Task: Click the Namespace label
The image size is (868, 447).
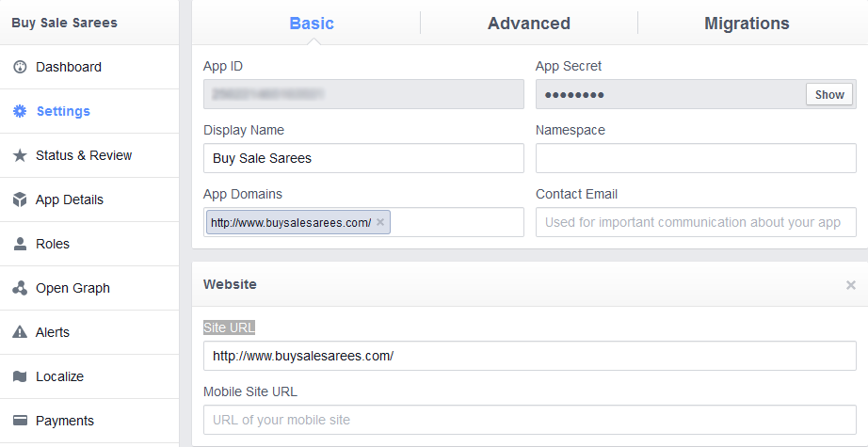Action: click(571, 130)
